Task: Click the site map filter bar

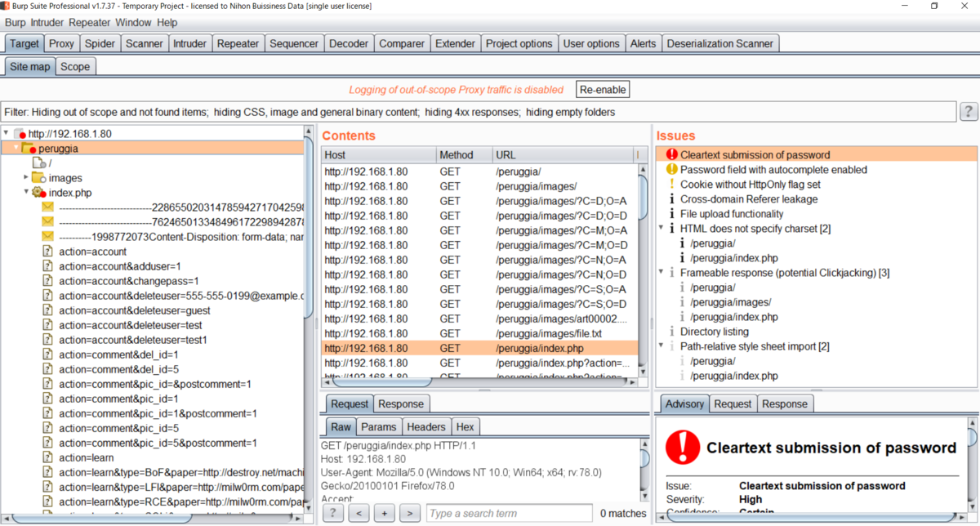Action: (x=479, y=112)
